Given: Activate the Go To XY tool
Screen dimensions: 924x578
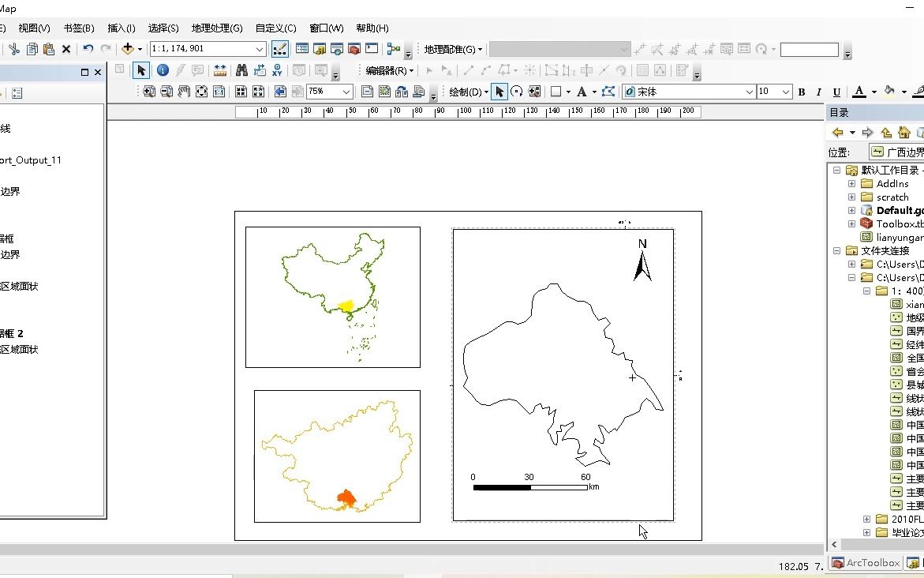Looking at the screenshot, I should pyautogui.click(x=276, y=69).
